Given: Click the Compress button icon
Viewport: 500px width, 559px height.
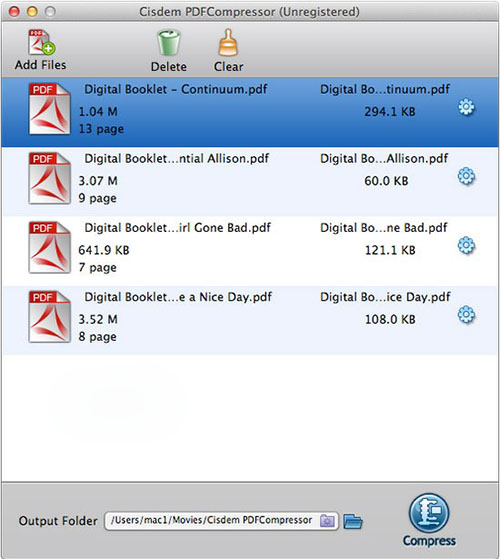Looking at the screenshot, I should click(429, 513).
